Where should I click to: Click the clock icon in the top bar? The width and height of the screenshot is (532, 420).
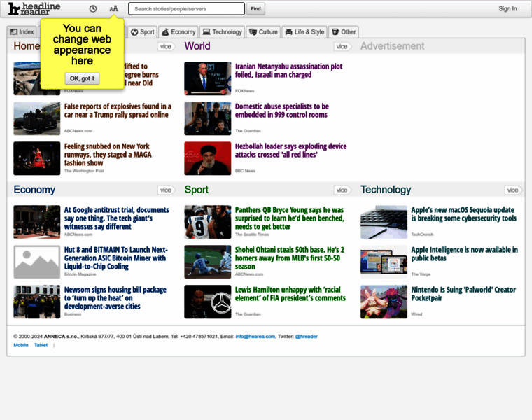coord(93,9)
